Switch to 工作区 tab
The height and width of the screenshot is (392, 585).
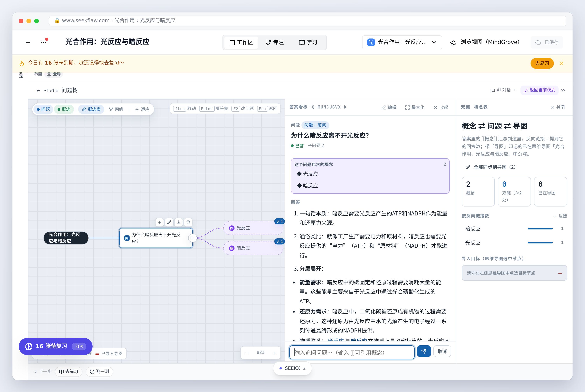point(241,43)
